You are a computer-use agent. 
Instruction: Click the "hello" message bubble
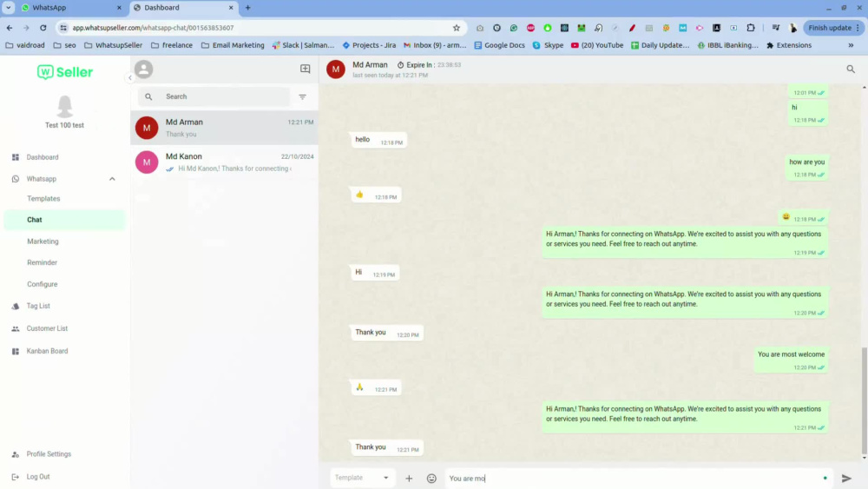point(378,140)
